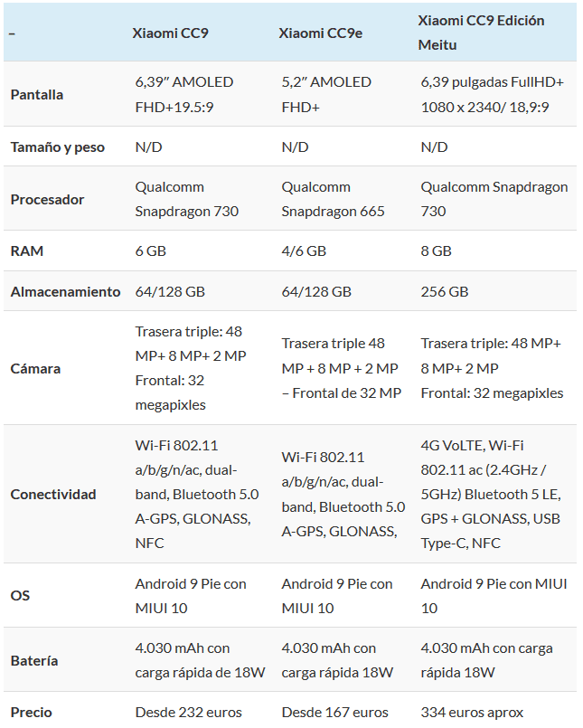Select the Procesador row label
The height and width of the screenshot is (728, 583).
coord(47,200)
